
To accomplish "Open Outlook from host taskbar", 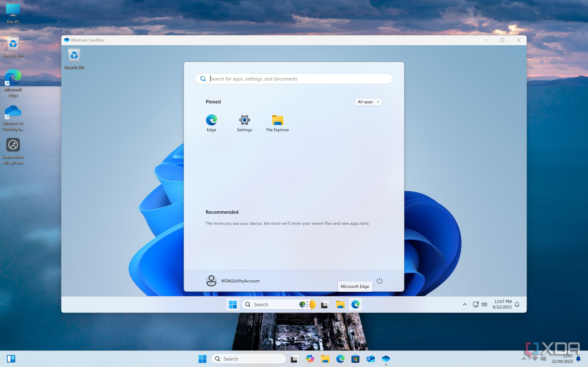I will (x=370, y=359).
